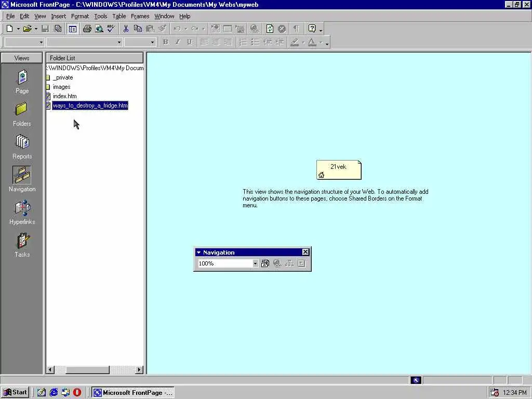Switch to Tasks view

(x=22, y=245)
